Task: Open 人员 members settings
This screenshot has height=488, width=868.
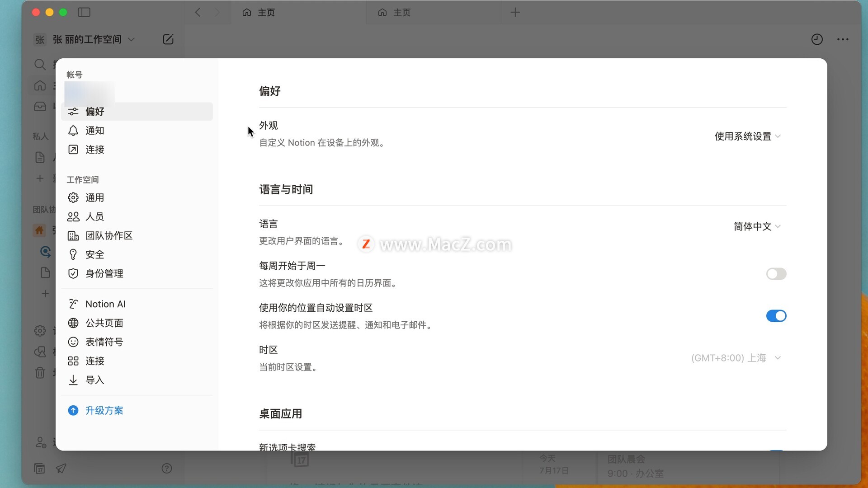Action: (x=137, y=217)
